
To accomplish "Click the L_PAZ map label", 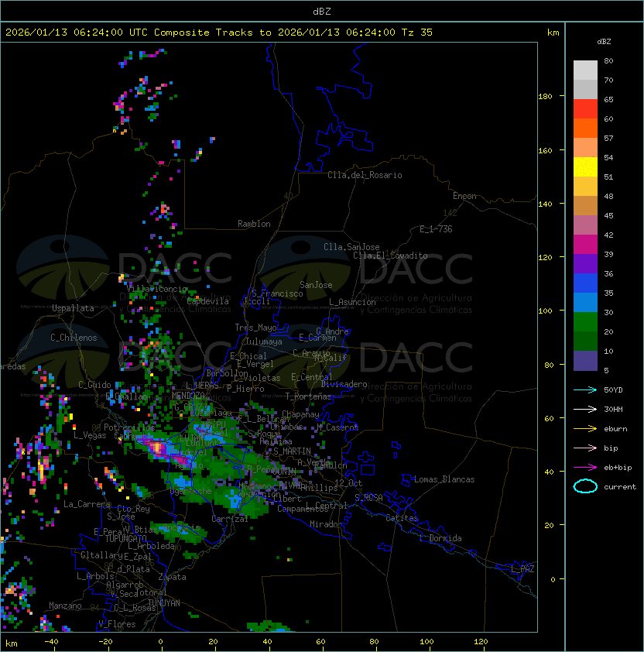I will pyautogui.click(x=522, y=569).
